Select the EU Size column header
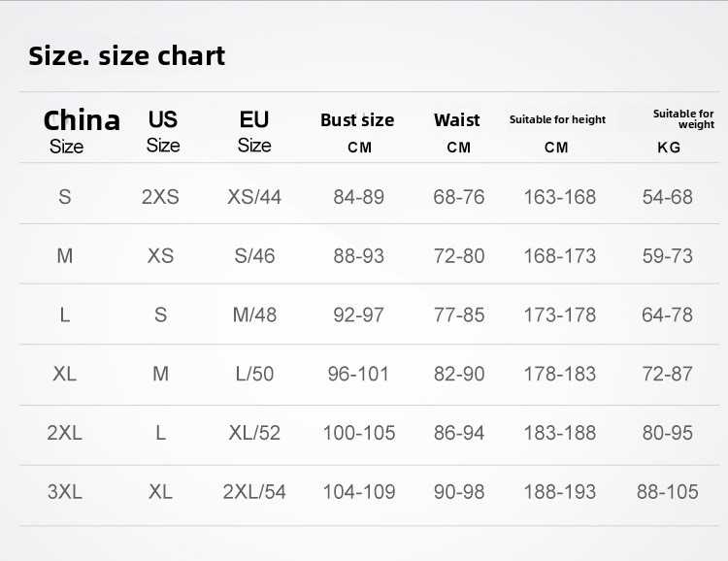This screenshot has height=561, width=728. click(254, 131)
